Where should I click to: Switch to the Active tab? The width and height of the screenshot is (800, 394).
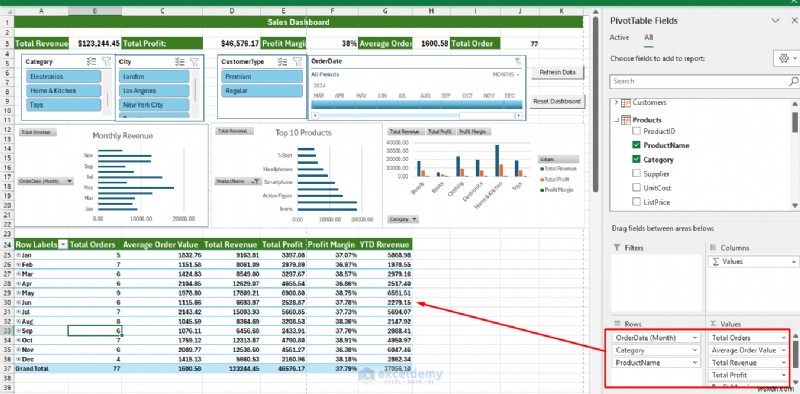click(x=619, y=37)
